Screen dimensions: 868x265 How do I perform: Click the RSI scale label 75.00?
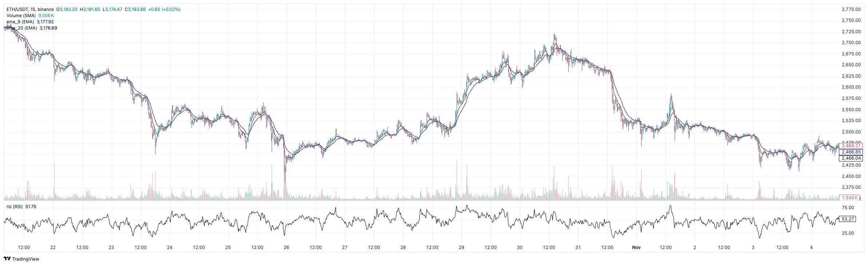[848, 208]
